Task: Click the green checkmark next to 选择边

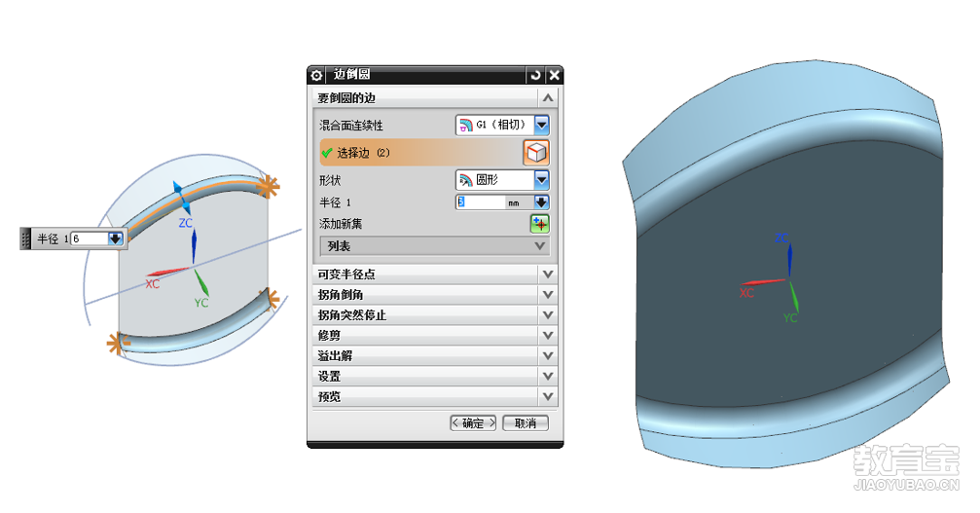Action: (327, 153)
